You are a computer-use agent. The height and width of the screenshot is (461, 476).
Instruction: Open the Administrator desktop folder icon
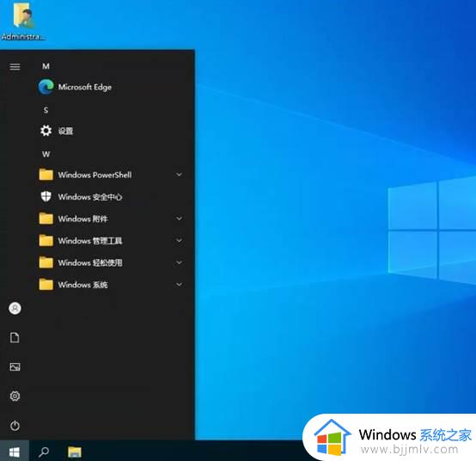point(23,15)
